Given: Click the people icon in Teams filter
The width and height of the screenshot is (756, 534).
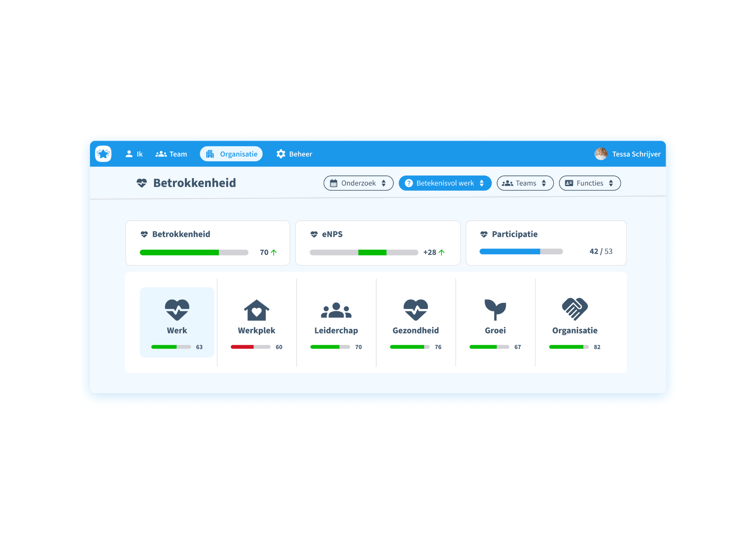Looking at the screenshot, I should pyautogui.click(x=508, y=183).
